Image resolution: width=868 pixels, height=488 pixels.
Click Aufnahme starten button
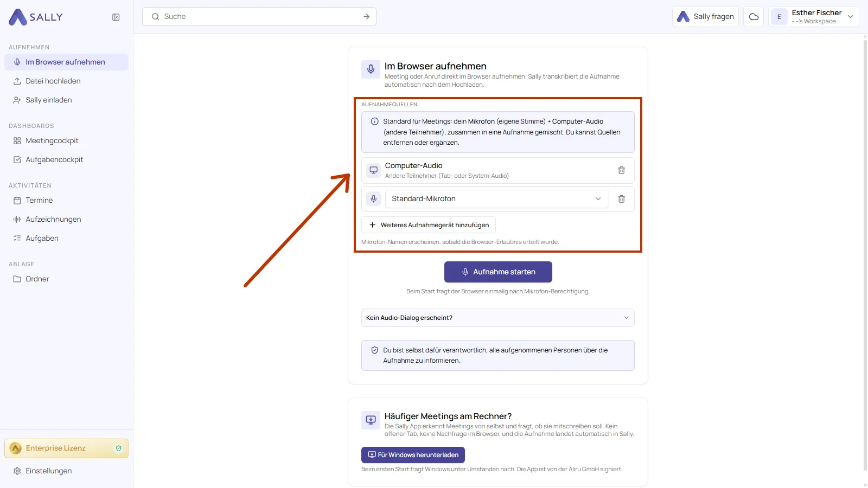click(x=498, y=272)
